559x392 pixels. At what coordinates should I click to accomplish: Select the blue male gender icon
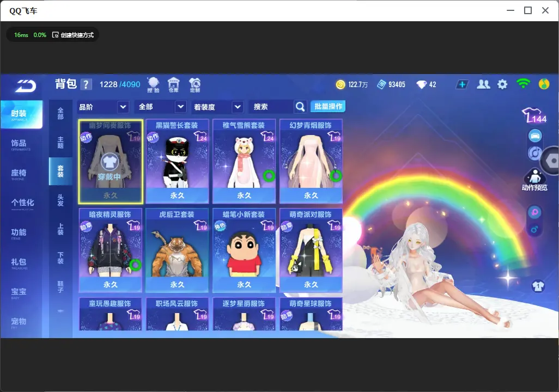pos(534,229)
